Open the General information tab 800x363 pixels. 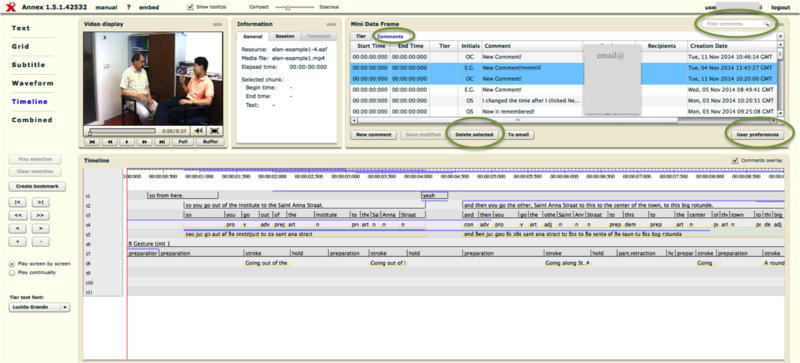pos(253,36)
